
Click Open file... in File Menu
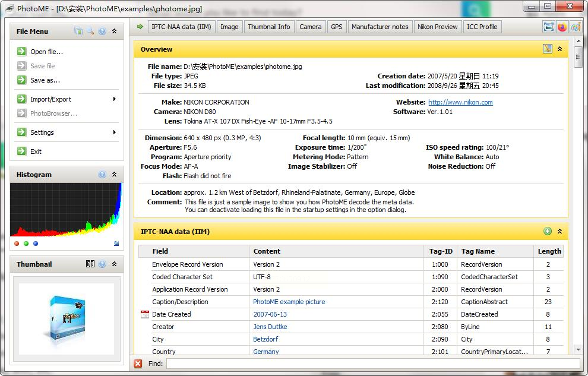click(x=46, y=52)
